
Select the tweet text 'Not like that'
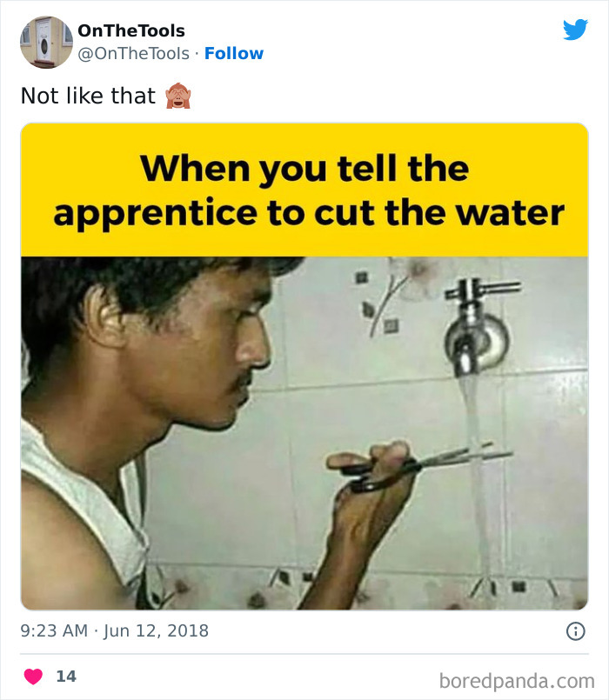pyautogui.click(x=87, y=96)
